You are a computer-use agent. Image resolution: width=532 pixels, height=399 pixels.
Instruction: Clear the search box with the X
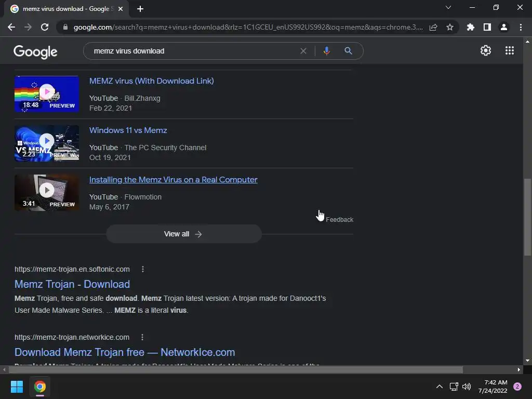pos(303,51)
